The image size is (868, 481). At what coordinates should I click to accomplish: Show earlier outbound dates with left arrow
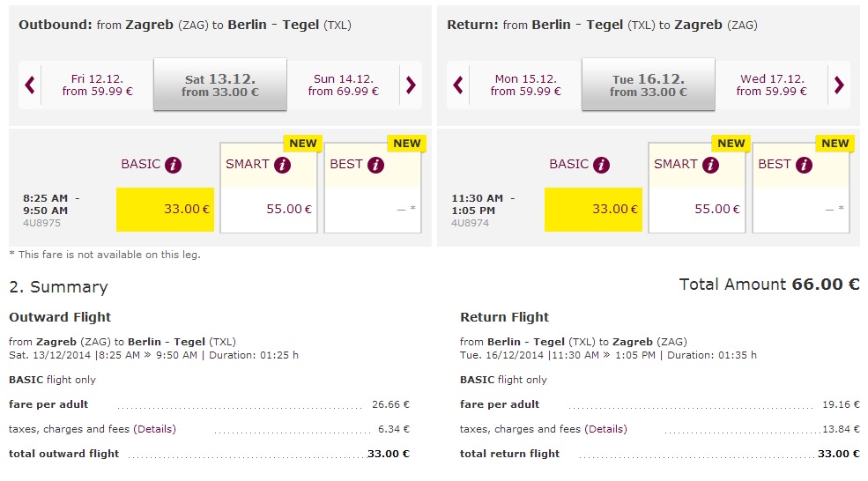click(30, 85)
